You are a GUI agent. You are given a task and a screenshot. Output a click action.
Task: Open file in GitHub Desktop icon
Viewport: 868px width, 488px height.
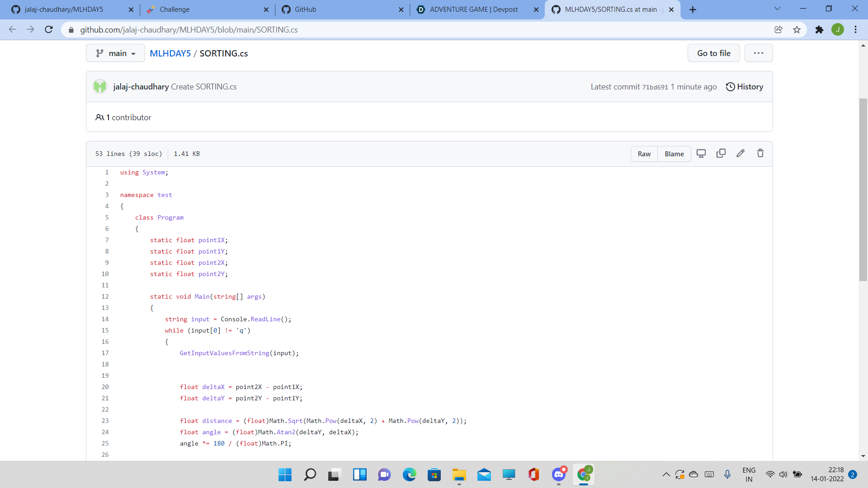pos(701,154)
